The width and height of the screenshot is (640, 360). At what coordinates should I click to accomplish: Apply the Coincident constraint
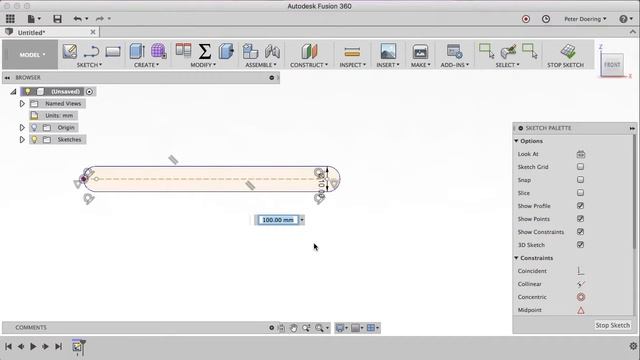coord(580,271)
